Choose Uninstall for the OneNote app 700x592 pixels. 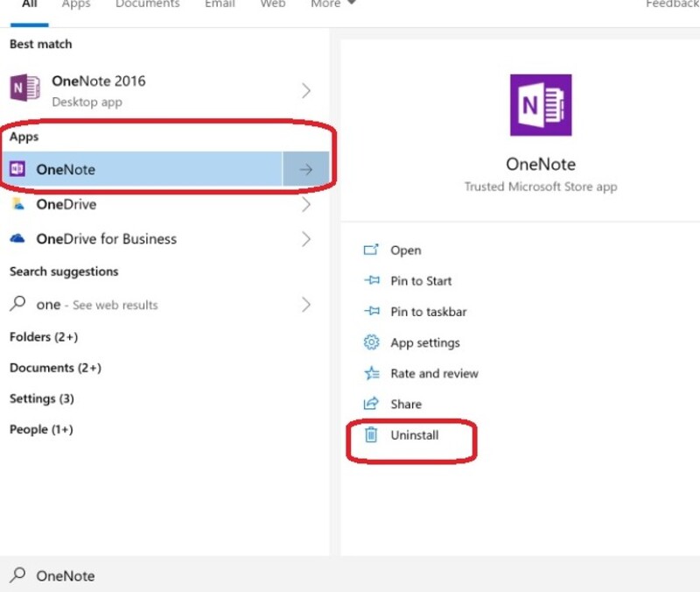414,434
